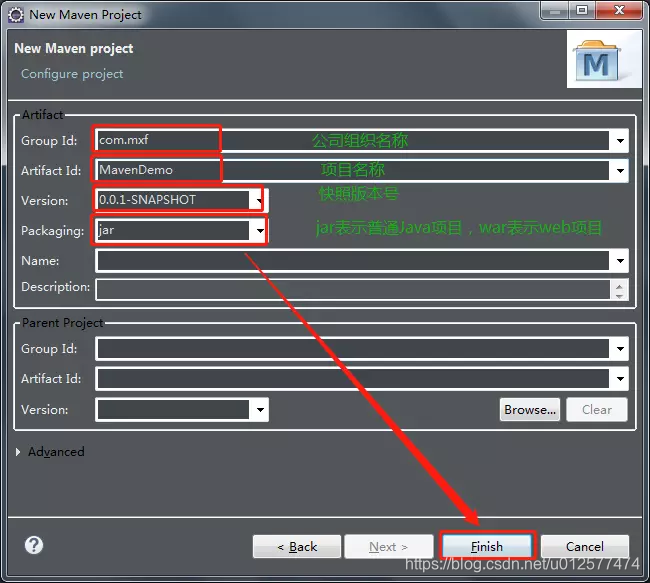Click the 'Parent Project' group label

pos(63,323)
